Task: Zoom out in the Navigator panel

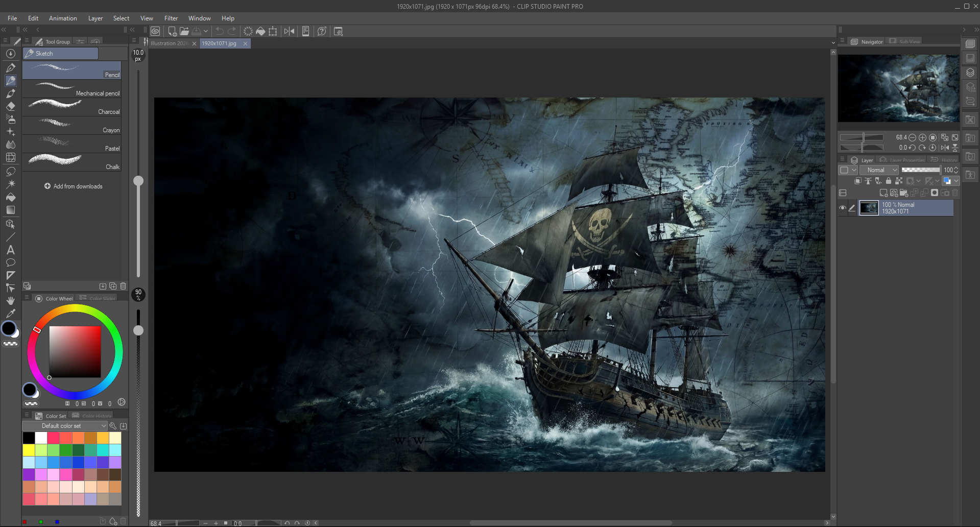Action: click(x=912, y=137)
